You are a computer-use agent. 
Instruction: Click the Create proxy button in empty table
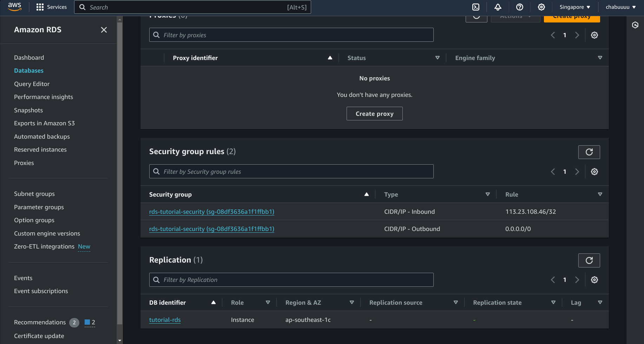[374, 114]
